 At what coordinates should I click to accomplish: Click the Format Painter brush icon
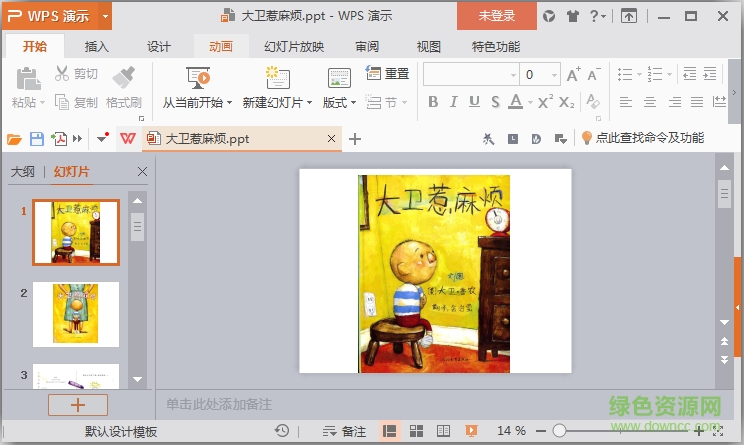pos(124,76)
